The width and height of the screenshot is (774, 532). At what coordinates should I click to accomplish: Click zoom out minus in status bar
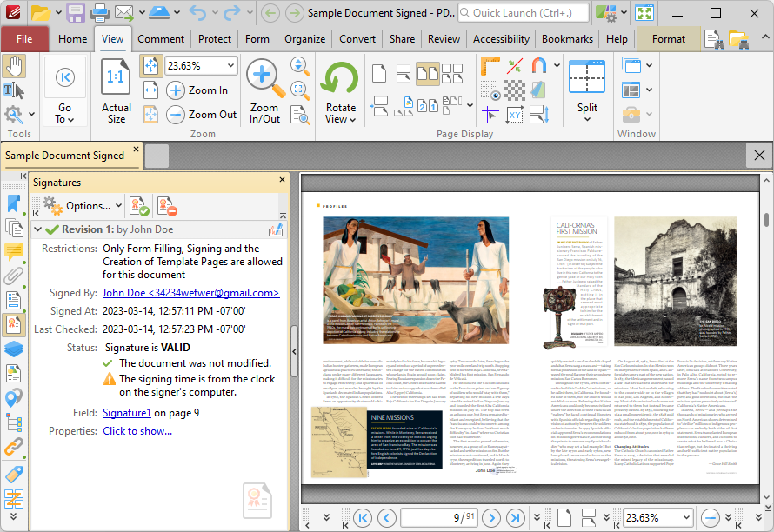tap(711, 518)
